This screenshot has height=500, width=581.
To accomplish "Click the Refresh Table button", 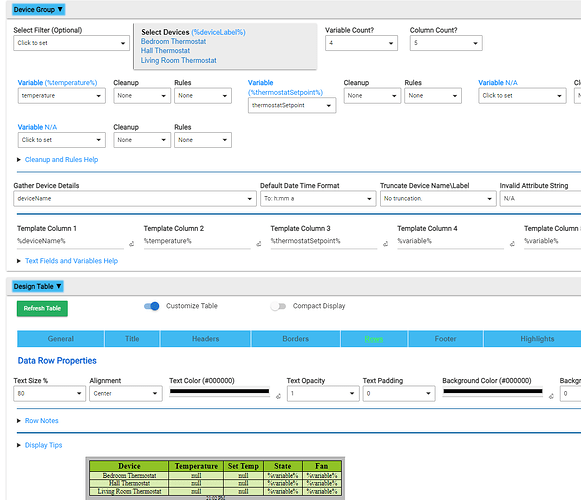I will [42, 308].
